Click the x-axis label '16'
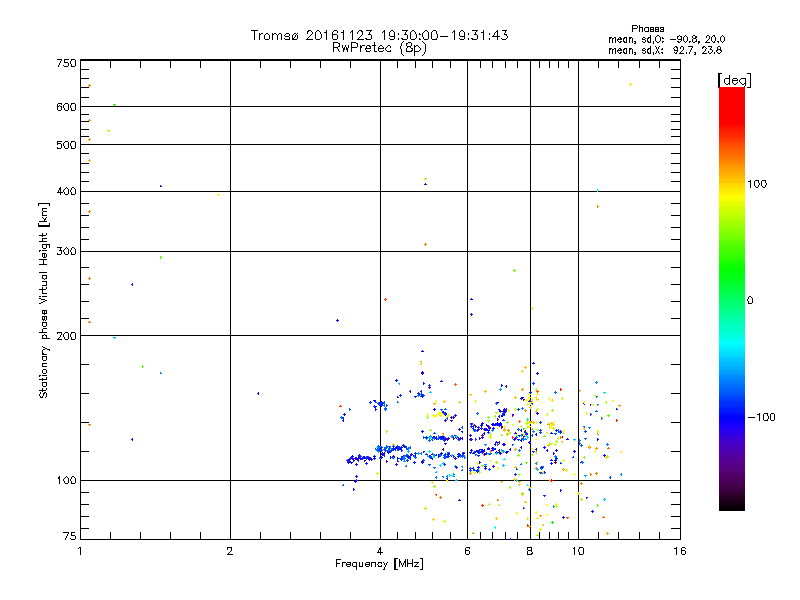Screen dimensions: 800x600 click(680, 551)
